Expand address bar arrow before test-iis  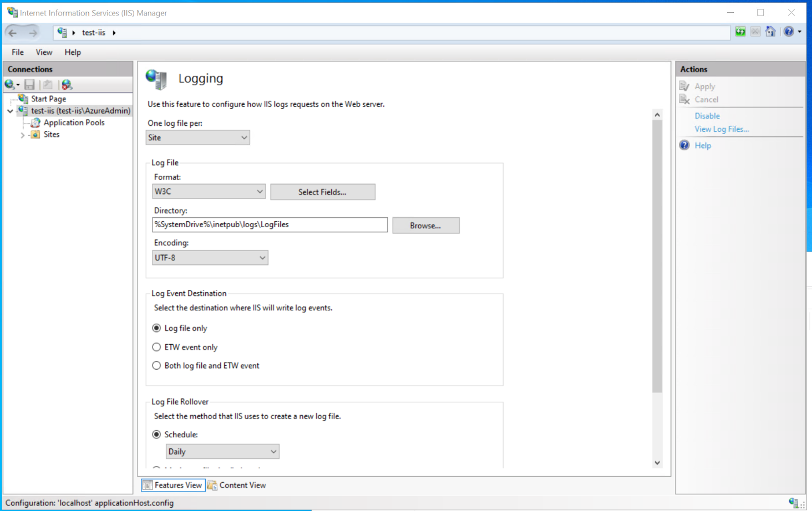coord(74,33)
